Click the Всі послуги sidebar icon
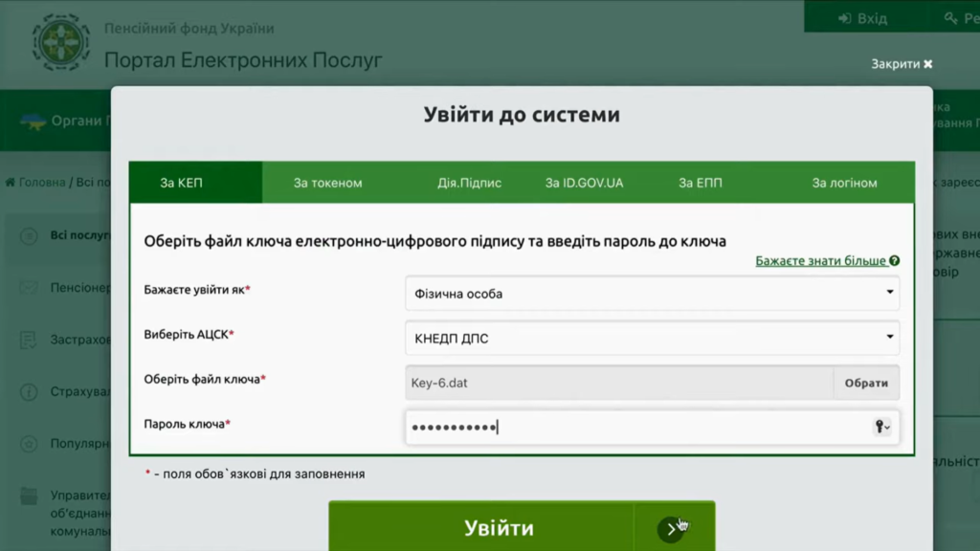 [29, 235]
